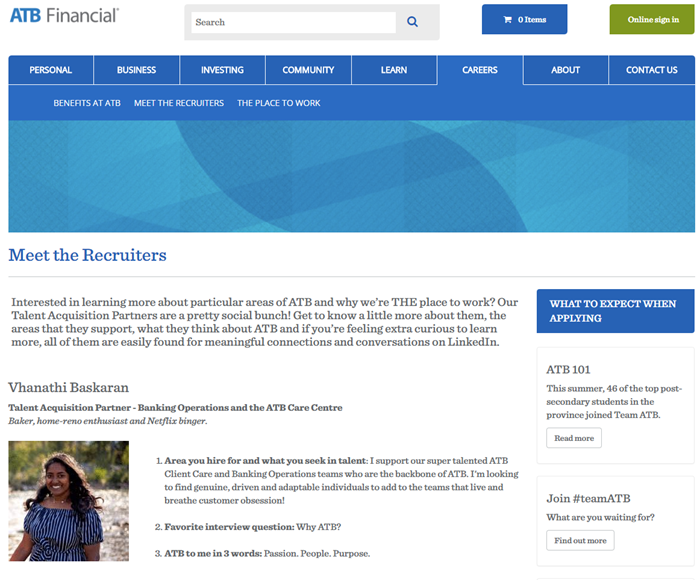Screen dimensions: 700x580
Task: Go to the Community navigation tab
Action: pyautogui.click(x=308, y=70)
